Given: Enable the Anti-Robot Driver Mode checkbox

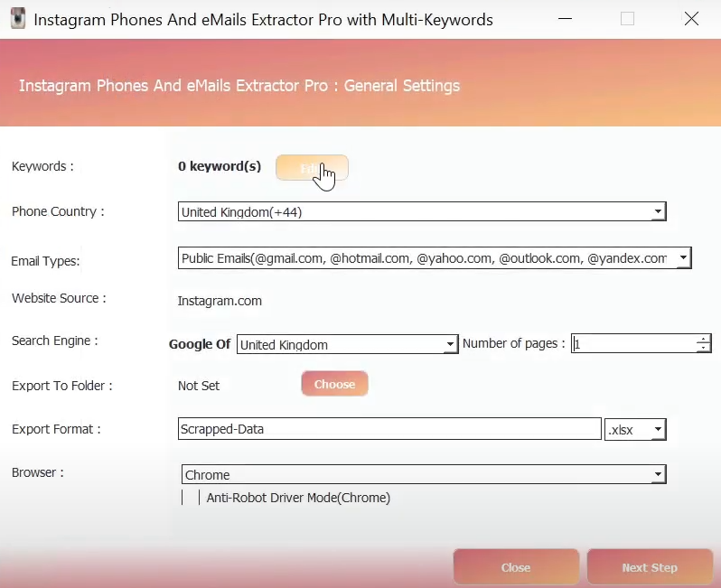Looking at the screenshot, I should point(191,498).
